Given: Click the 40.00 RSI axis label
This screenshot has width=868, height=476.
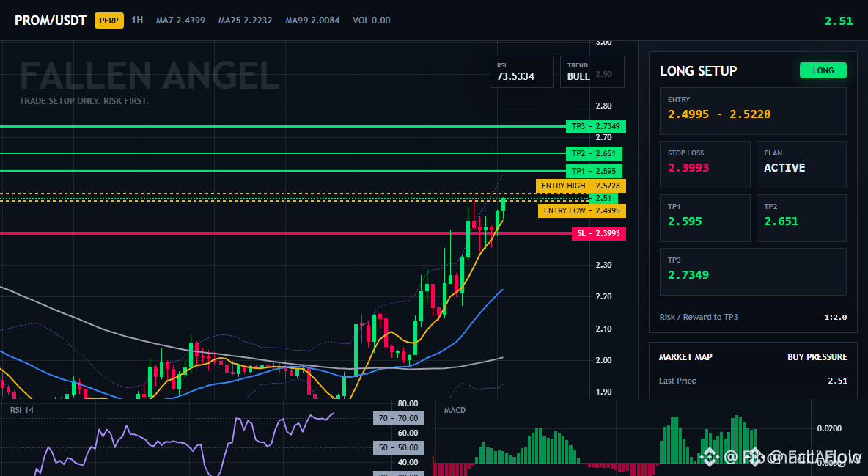Looking at the screenshot, I should pyautogui.click(x=408, y=462).
